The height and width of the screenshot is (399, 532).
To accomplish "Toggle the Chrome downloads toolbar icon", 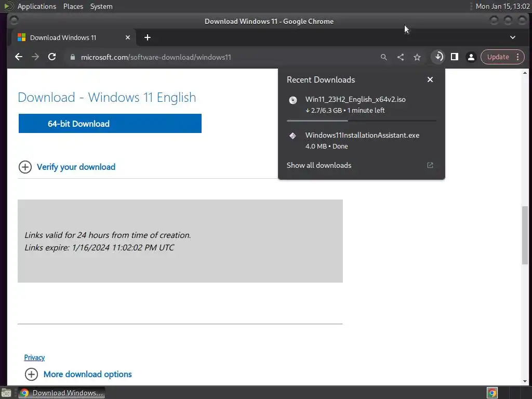I will pos(438,57).
